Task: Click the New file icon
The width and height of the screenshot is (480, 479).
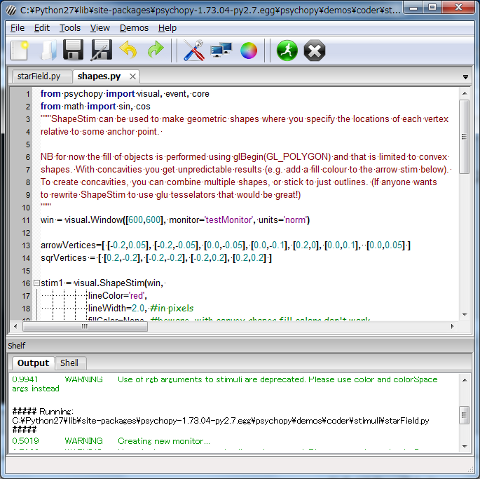Action: (x=20, y=50)
